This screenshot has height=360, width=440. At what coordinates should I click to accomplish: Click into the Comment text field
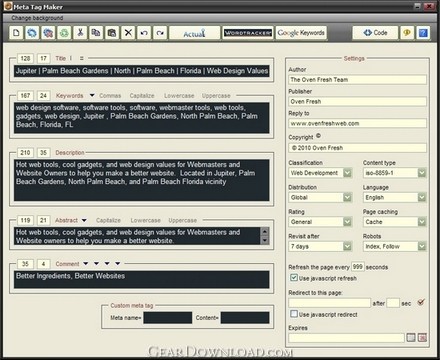pyautogui.click(x=142, y=279)
